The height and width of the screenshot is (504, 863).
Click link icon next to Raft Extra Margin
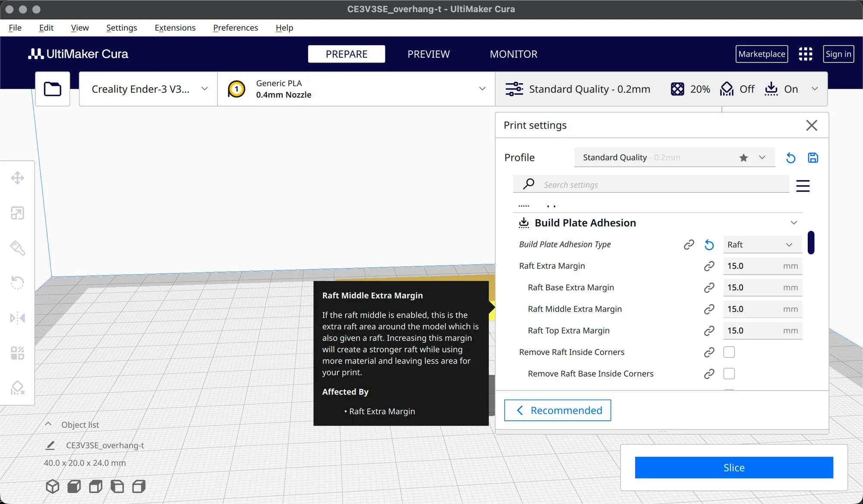[x=709, y=266]
